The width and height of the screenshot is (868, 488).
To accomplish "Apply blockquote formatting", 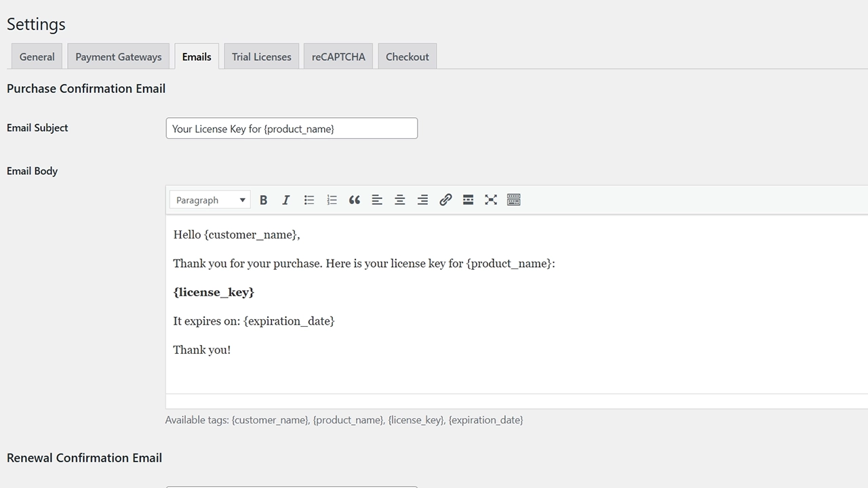I will [355, 200].
